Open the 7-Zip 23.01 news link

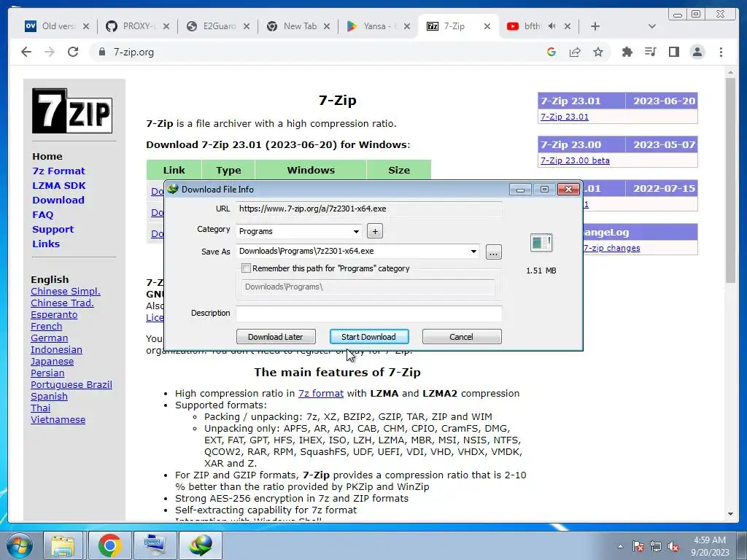(x=565, y=117)
